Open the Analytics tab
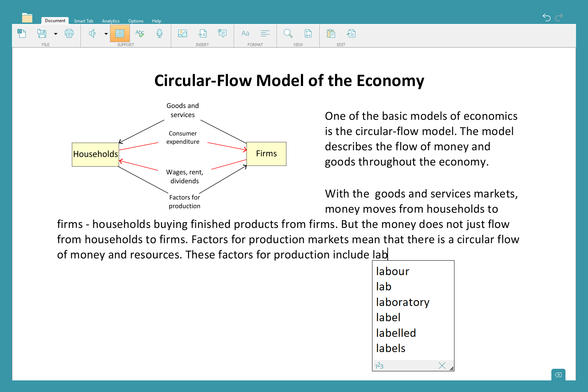Viewport: 588px width, 392px height. pos(111,21)
